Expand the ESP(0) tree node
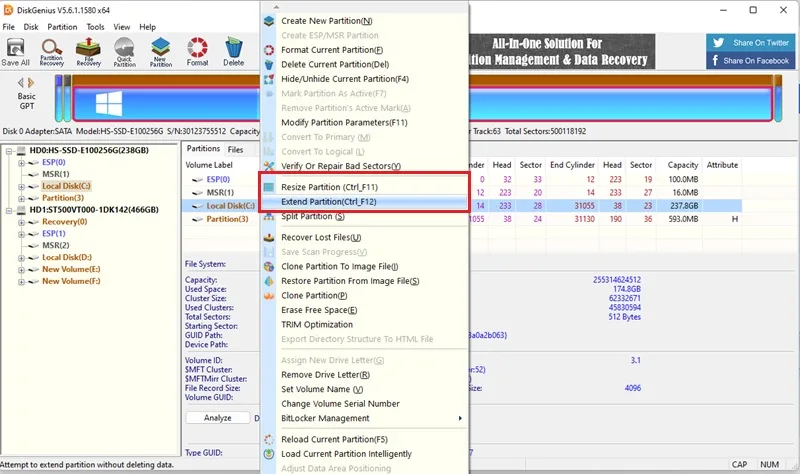 point(21,163)
